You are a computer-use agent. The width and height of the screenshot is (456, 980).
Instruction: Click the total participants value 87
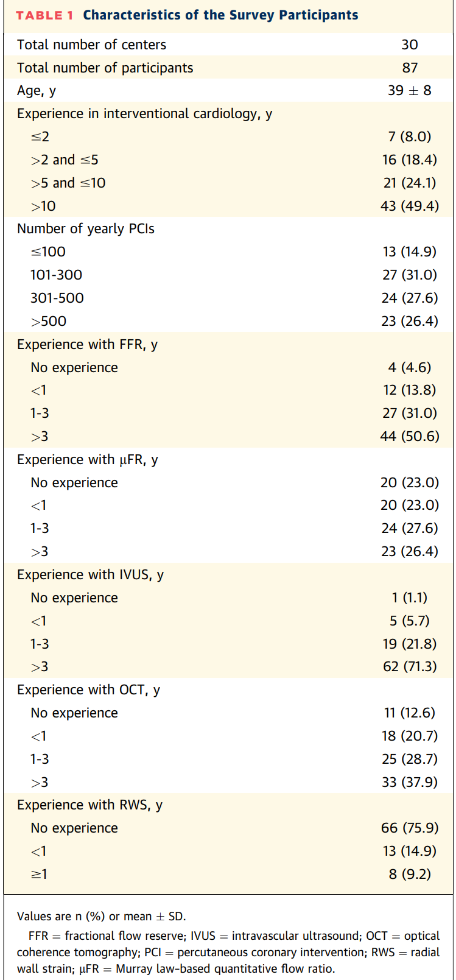tap(410, 68)
